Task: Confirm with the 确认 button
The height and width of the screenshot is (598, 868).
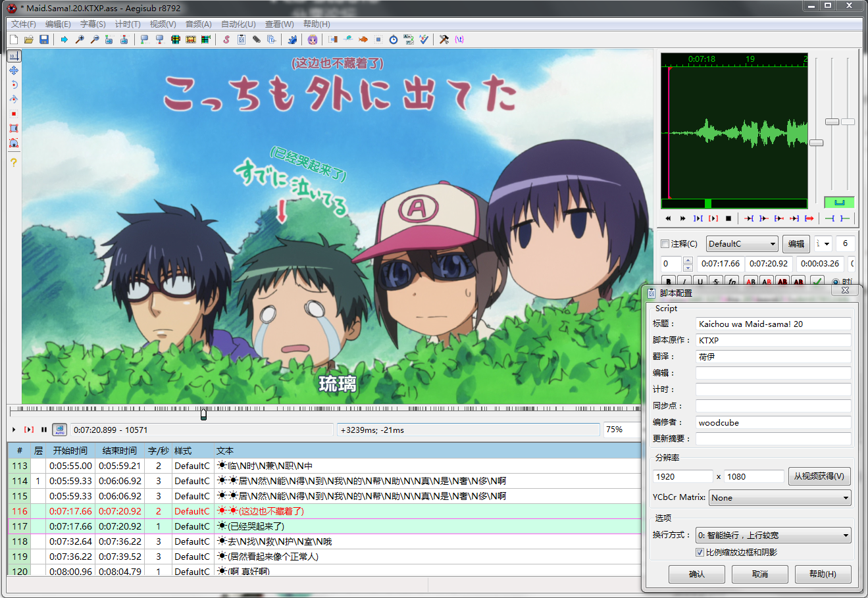Action: point(697,574)
